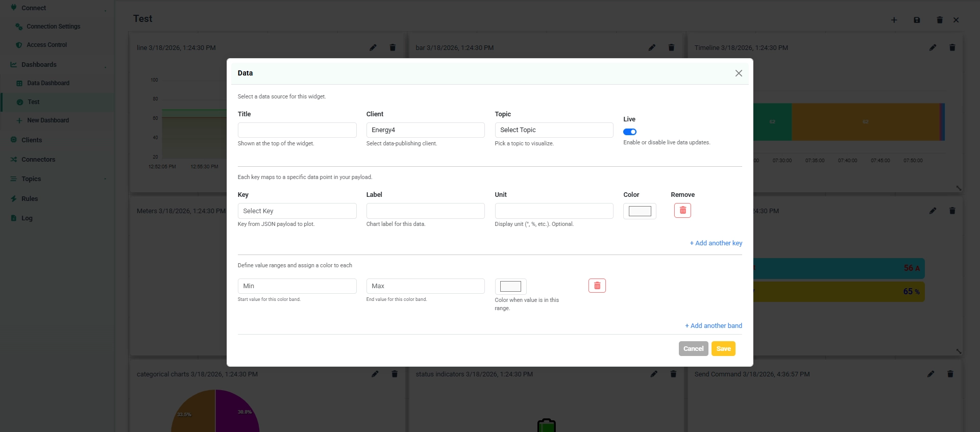The height and width of the screenshot is (432, 980).
Task: Delete the bar widget using trash icon
Action: point(671,47)
